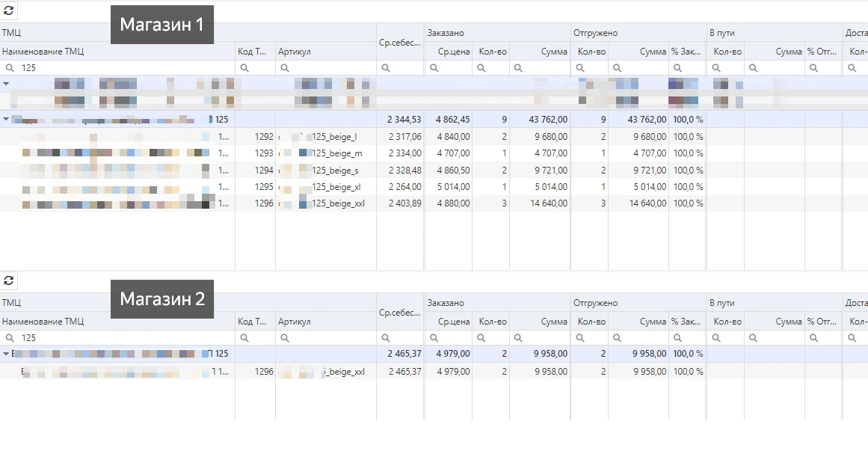This screenshot has width=868, height=454.
Task: Collapse the first blurred group row in upper table
Action: point(6,84)
